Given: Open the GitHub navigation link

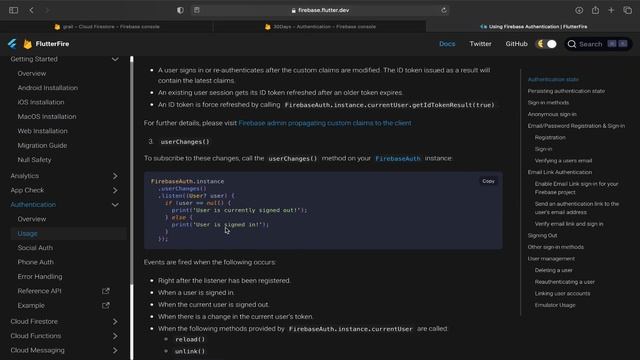Looking at the screenshot, I should point(516,44).
